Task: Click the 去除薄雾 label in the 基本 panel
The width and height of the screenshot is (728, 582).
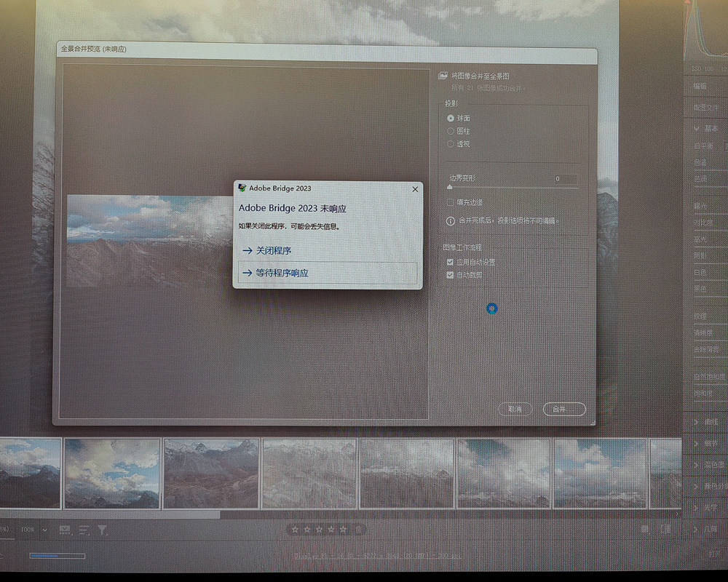Action: [707, 349]
